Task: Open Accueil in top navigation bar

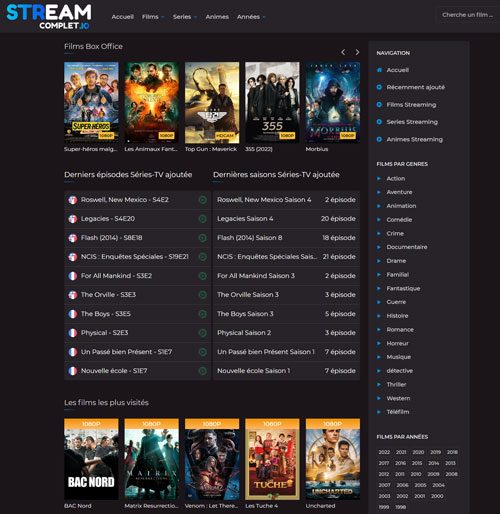Action: point(123,17)
